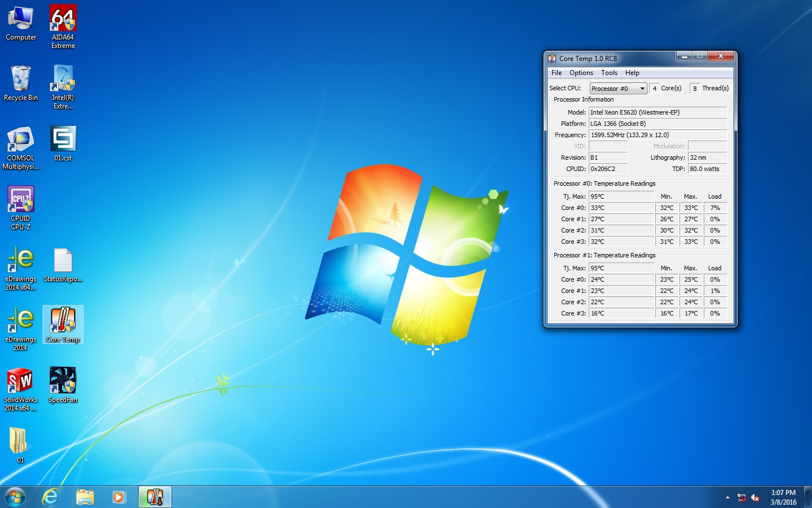Expand the Select CPU dropdown
This screenshot has width=812, height=508.
coord(618,89)
